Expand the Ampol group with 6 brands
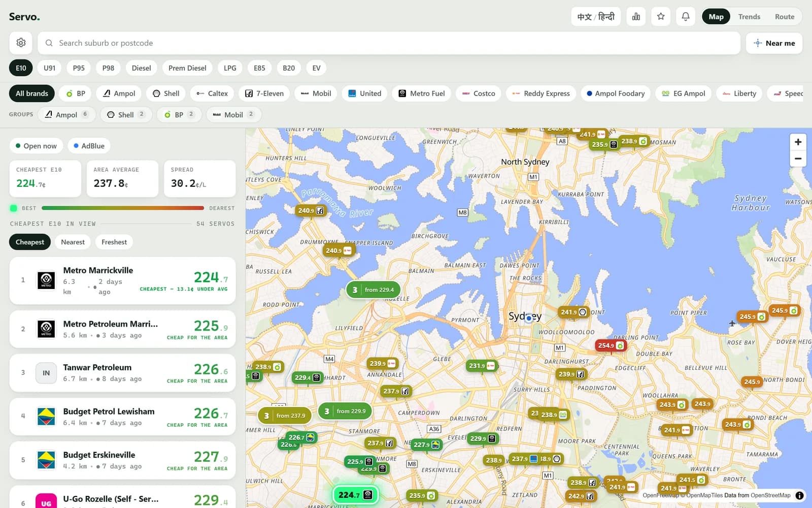Viewport: 812px width, 508px height. 66,115
